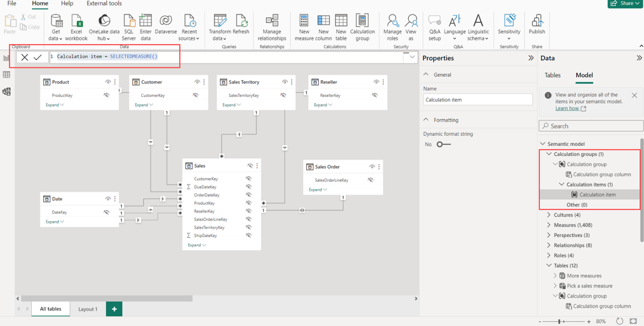Add a new layout with plus button
644x326 pixels.
[x=114, y=309]
